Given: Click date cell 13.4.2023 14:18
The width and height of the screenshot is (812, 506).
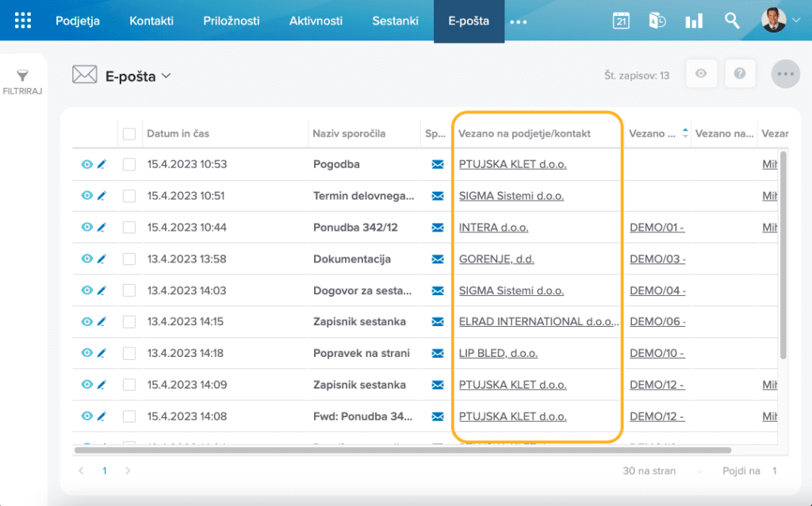Looking at the screenshot, I should (x=186, y=353).
